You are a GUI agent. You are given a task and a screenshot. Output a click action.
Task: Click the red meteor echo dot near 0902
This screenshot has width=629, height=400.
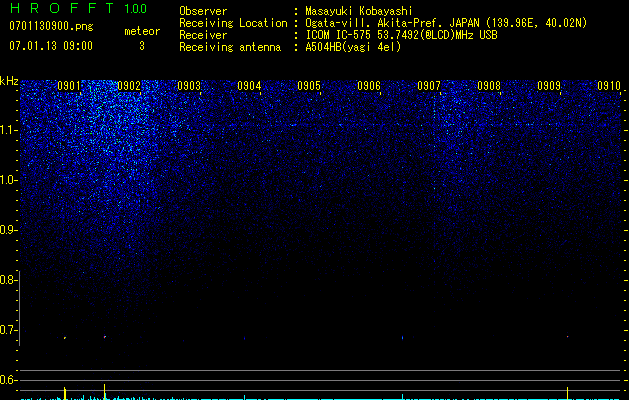[x=105, y=337]
